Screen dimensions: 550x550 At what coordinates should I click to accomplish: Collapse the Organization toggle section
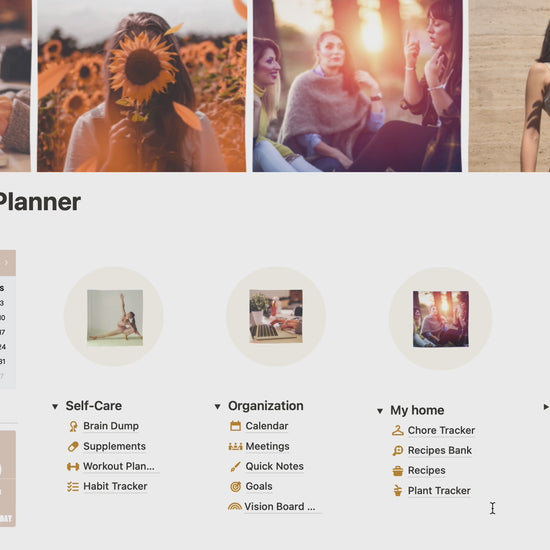tap(217, 407)
